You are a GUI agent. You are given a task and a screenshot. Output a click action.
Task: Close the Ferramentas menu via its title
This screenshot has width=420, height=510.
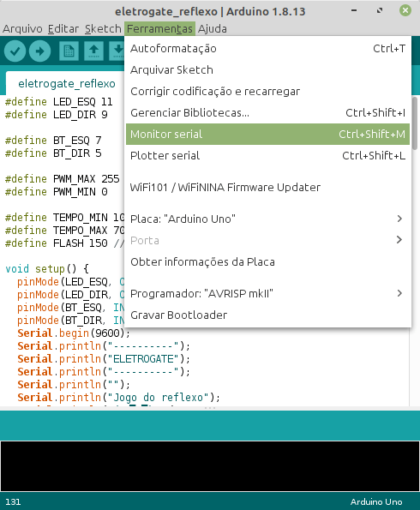[159, 28]
